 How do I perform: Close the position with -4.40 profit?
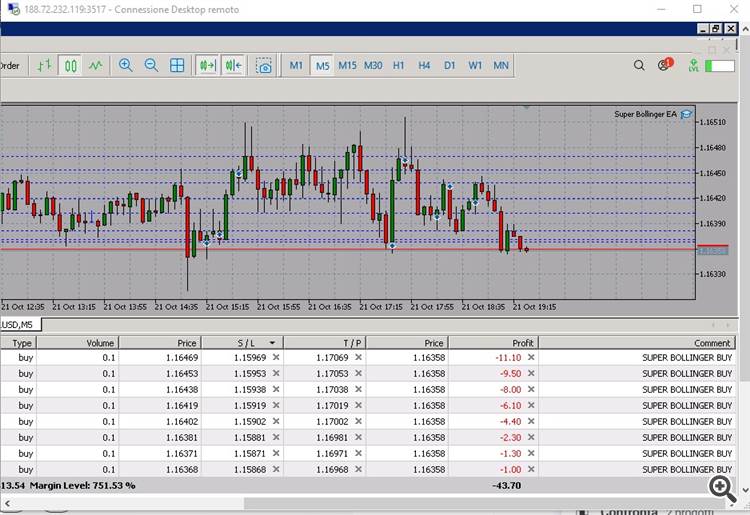point(531,421)
